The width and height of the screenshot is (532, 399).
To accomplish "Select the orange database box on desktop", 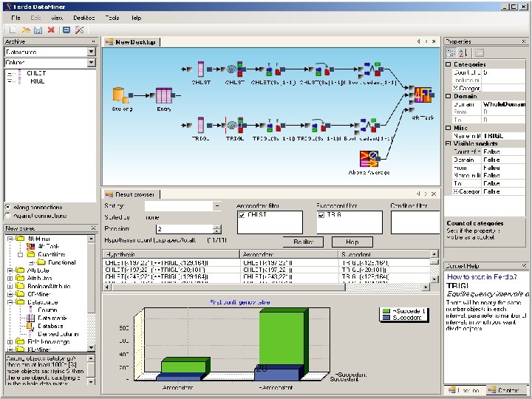I will pyautogui.click(x=120, y=95).
